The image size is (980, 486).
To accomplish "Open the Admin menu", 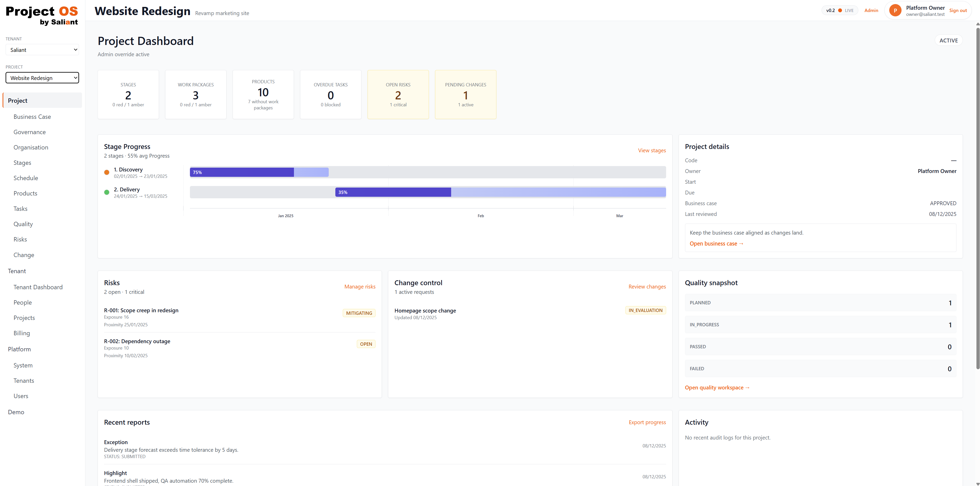I will coord(872,10).
